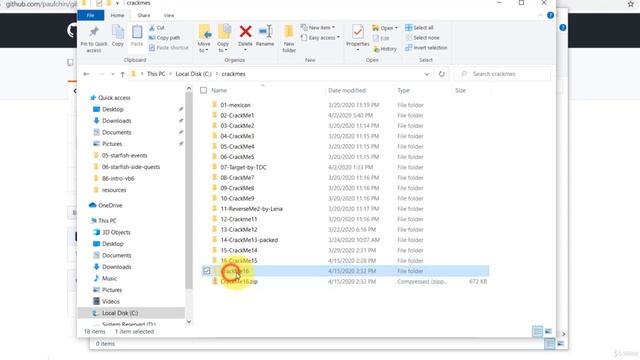
Task: Open the recent locations dropdown arrow
Action: (113, 74)
